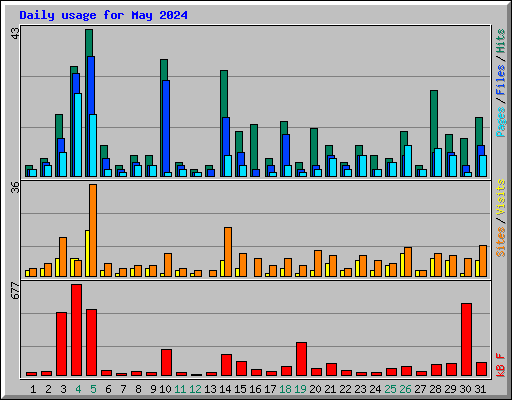Click the '36' maximum value on the visits axis
The height and width of the screenshot is (400, 512).
15,188
